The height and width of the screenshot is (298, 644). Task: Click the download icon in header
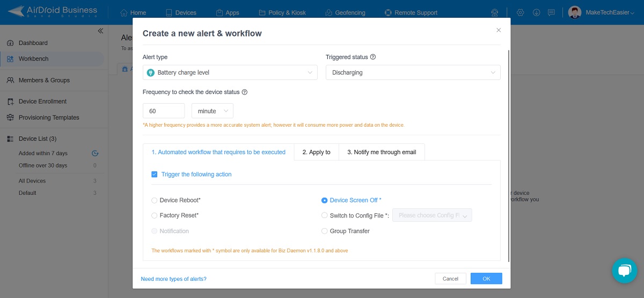pyautogui.click(x=536, y=12)
